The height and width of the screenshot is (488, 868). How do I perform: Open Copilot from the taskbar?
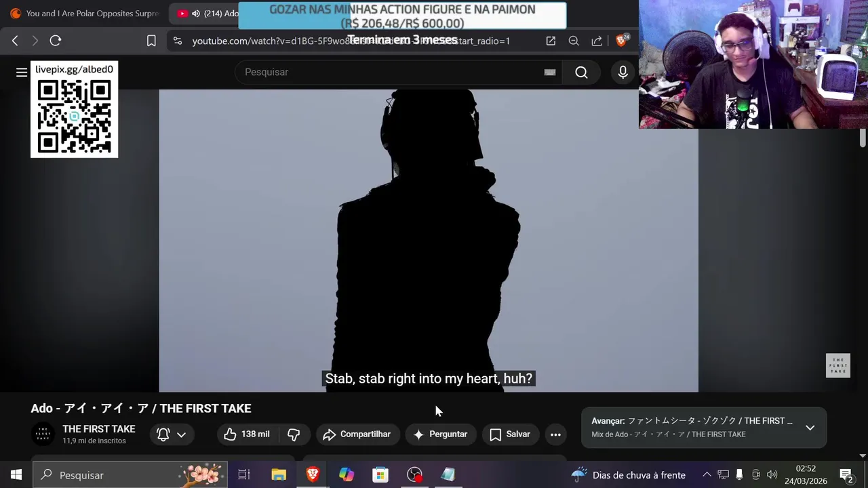[347, 475]
